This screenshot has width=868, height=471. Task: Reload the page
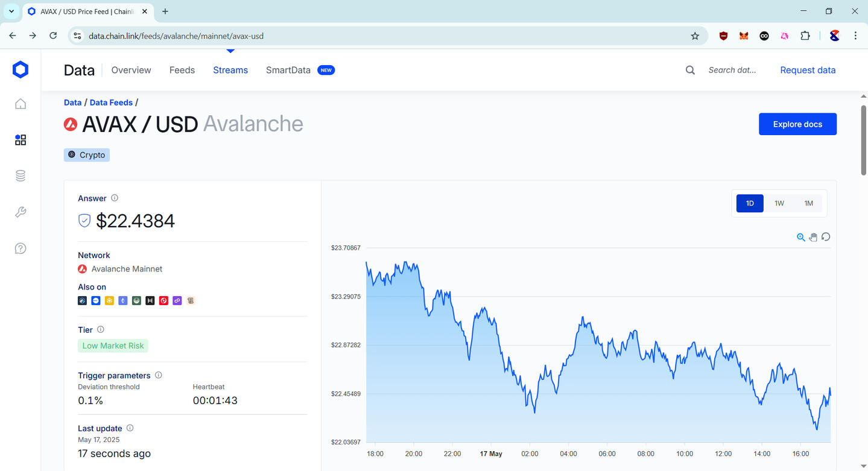53,36
